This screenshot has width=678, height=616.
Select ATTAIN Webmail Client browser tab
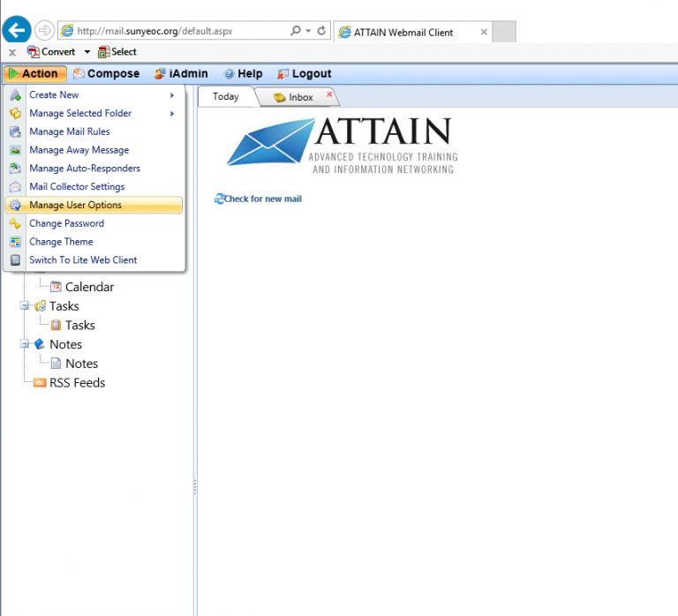click(412, 32)
